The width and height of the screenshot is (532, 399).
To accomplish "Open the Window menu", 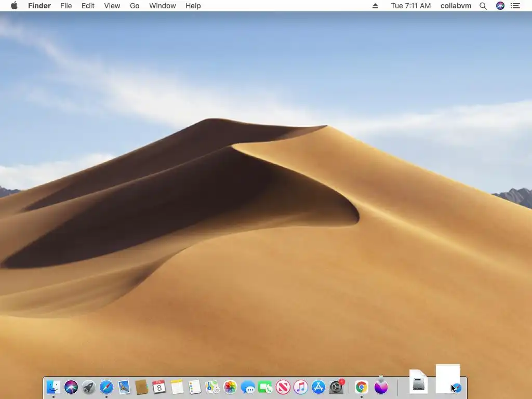I will 163,6.
